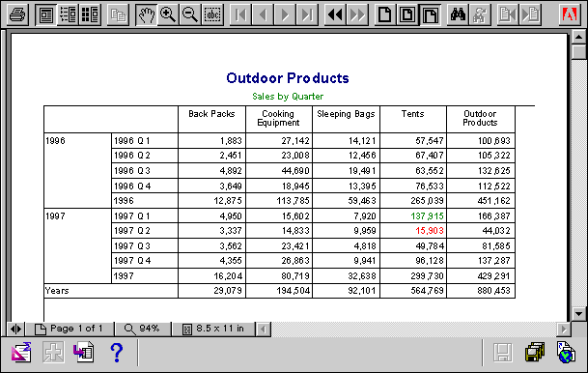Click the Print icon in toolbar
Viewport: 588px width, 373px height.
[17, 15]
